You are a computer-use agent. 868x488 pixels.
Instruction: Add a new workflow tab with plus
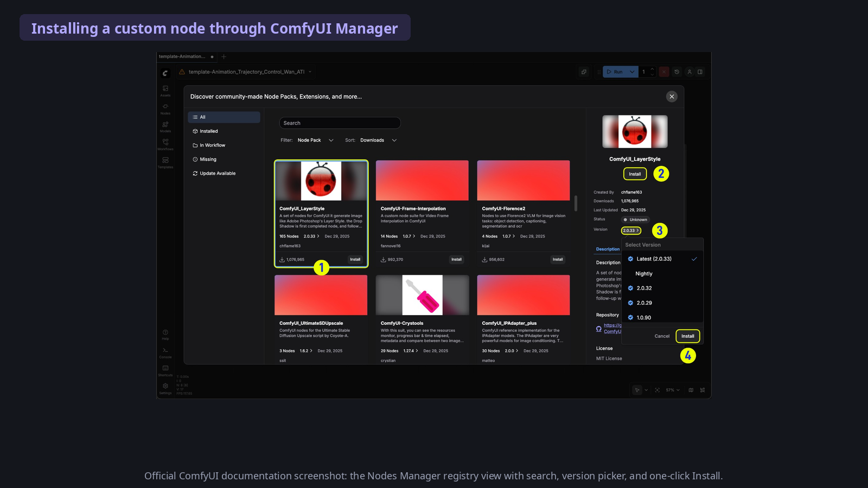(x=224, y=56)
